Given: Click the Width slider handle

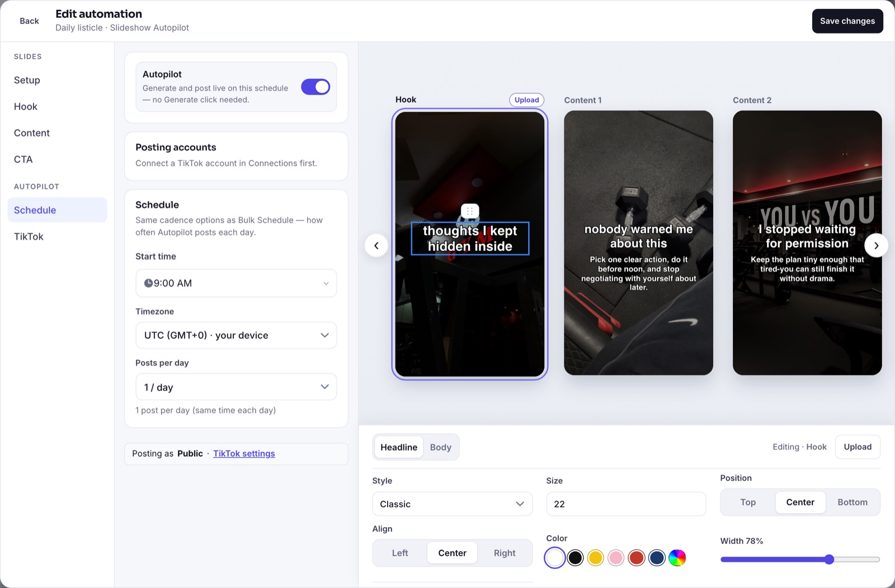Looking at the screenshot, I should [x=829, y=559].
